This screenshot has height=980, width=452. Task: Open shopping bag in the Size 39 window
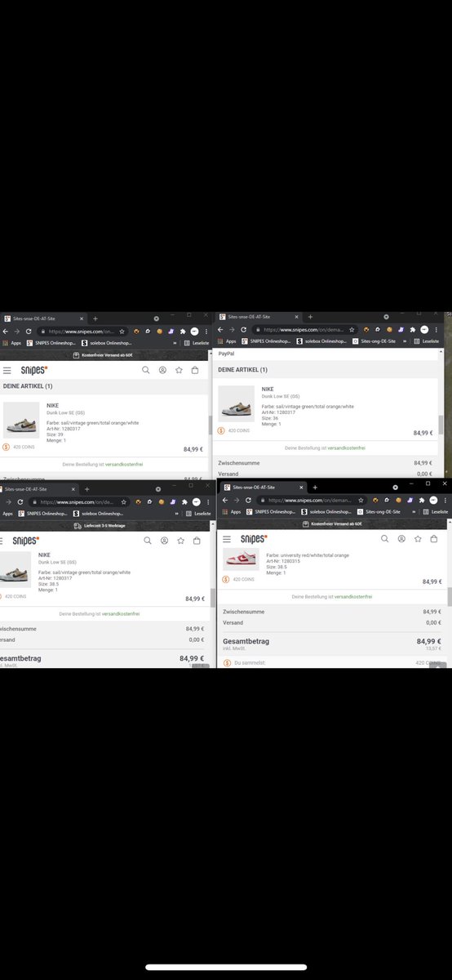tap(195, 370)
